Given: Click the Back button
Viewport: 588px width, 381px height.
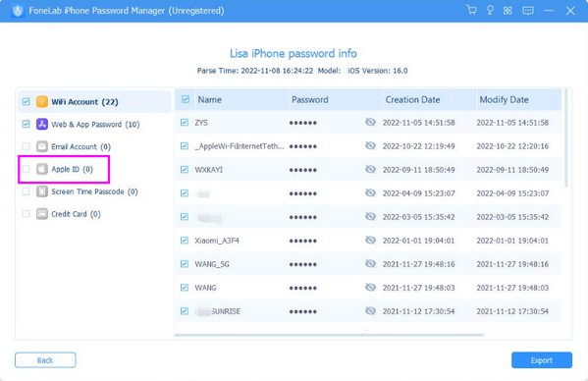Looking at the screenshot, I should pos(45,360).
